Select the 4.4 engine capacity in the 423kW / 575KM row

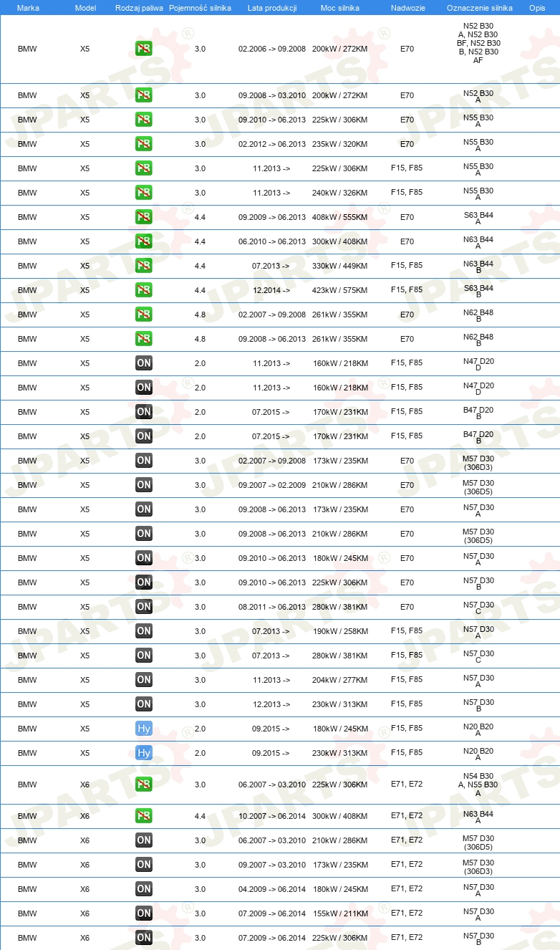(200, 290)
